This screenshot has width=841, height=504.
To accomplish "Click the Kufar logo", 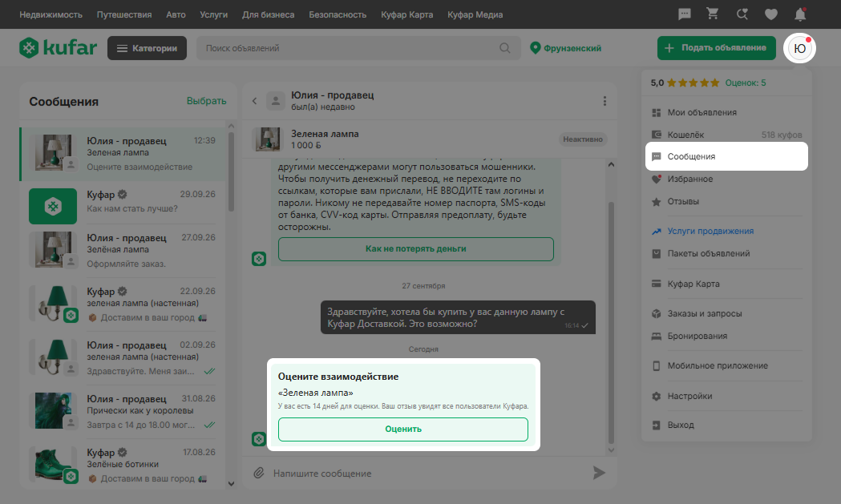I will click(x=58, y=48).
